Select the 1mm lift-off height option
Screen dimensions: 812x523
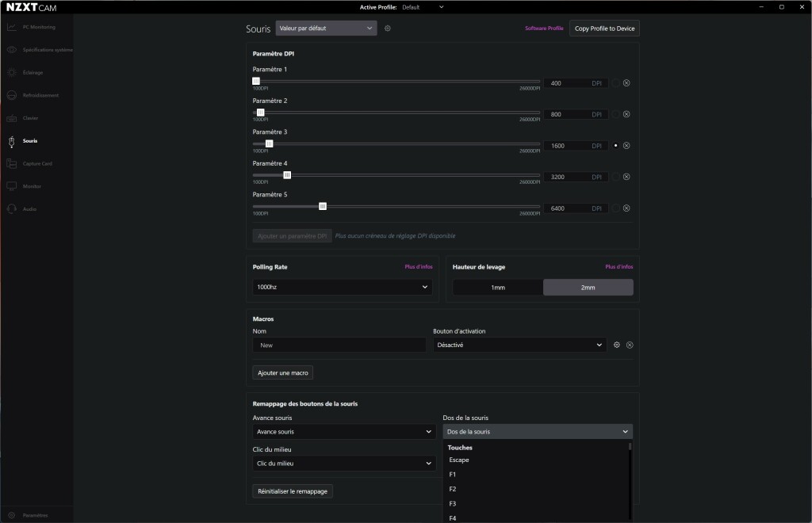click(x=497, y=287)
